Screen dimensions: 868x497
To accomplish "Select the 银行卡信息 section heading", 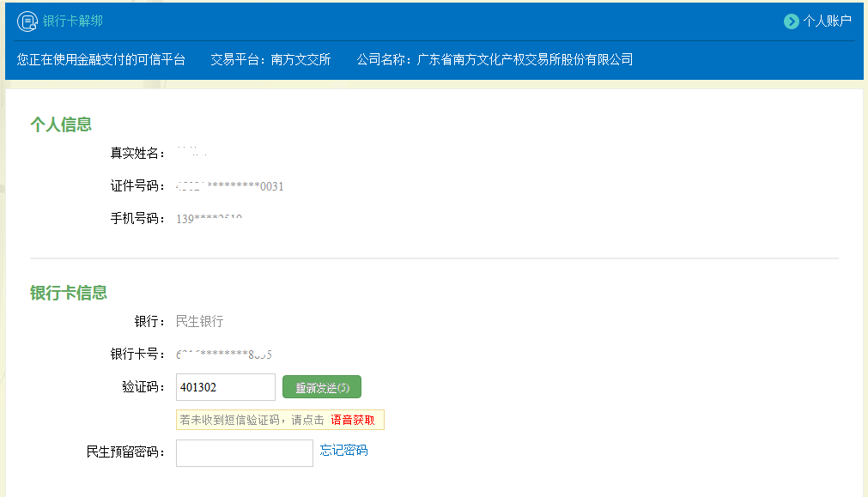I will coord(69,293).
